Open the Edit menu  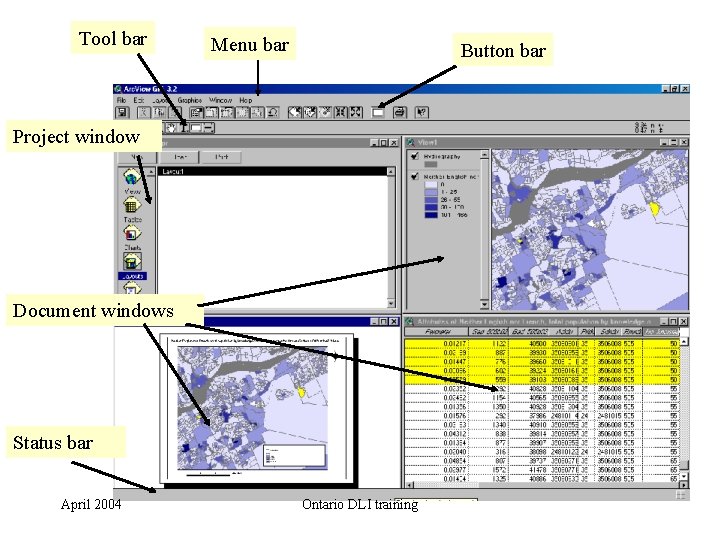point(139,100)
